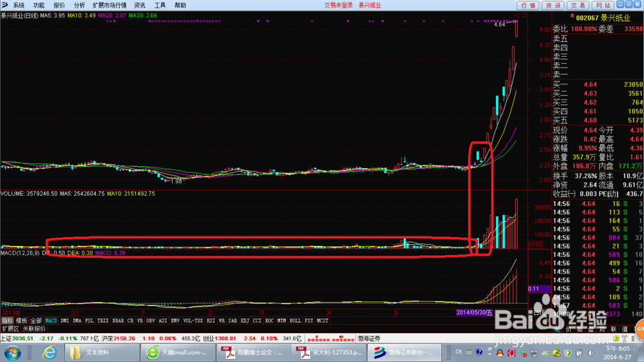Click the 行情 button at top right
Screen dimensions: 644x362
pos(528,5)
